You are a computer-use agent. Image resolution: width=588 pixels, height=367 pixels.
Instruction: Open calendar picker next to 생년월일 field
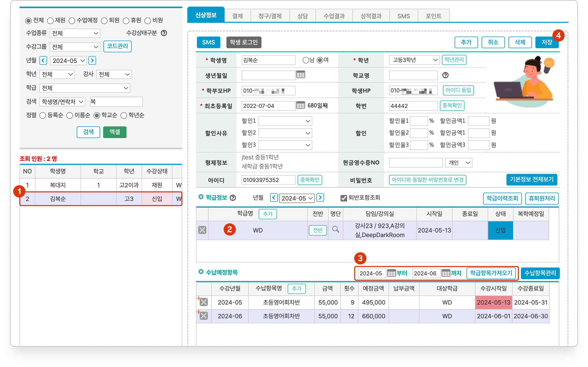pyautogui.click(x=300, y=75)
